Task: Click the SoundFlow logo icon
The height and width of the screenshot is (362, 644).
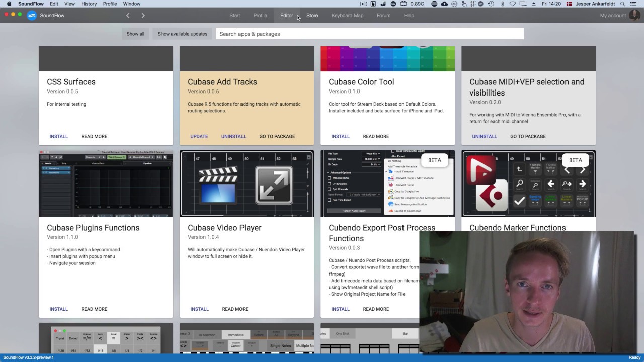Action: pyautogui.click(x=32, y=15)
